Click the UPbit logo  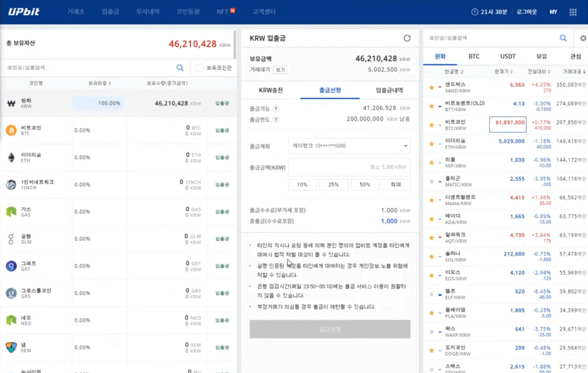23,12
